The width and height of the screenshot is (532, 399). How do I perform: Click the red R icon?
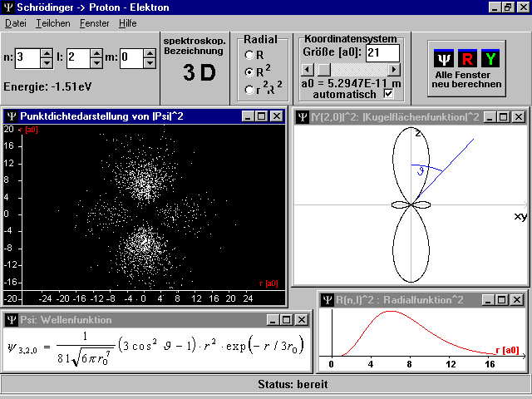[x=467, y=58]
